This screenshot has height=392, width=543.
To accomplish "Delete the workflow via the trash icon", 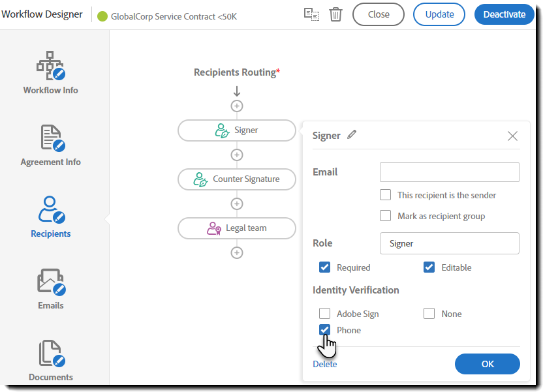I will 335,14.
